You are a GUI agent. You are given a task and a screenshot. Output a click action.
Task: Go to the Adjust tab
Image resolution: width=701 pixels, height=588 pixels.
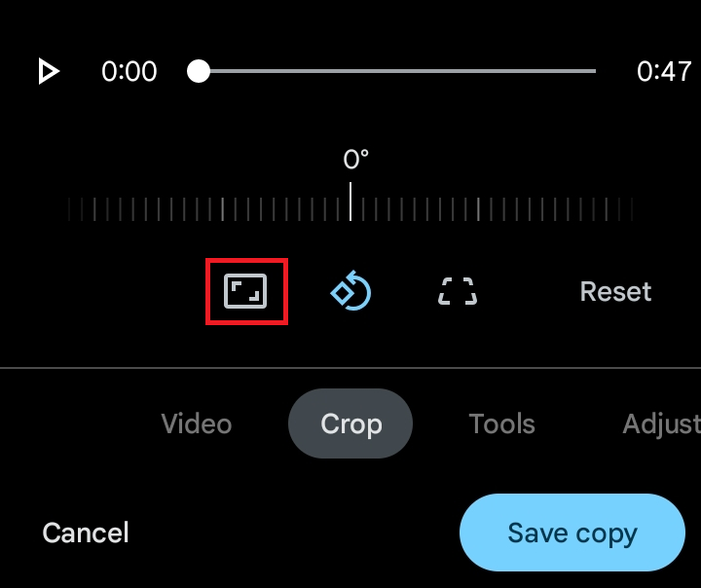pyautogui.click(x=661, y=423)
